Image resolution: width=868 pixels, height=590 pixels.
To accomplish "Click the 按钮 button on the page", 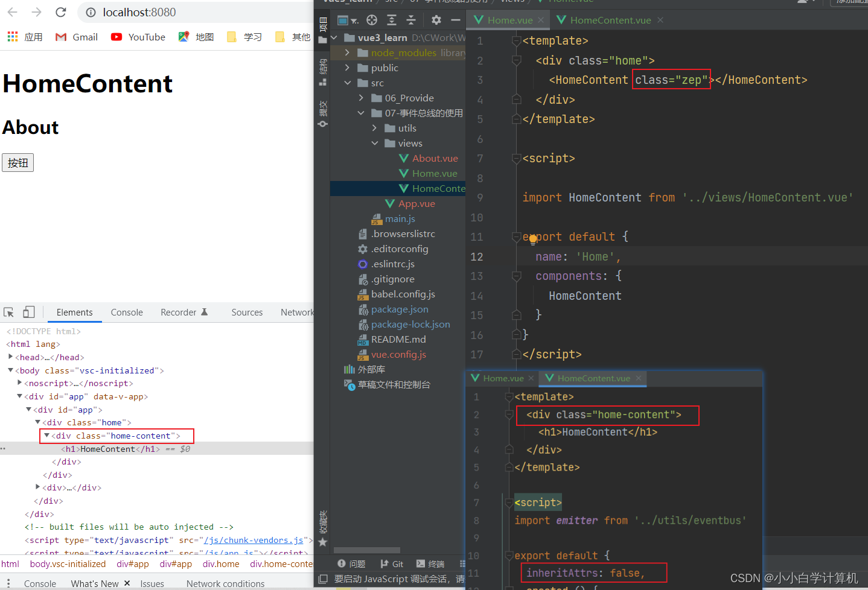I will pyautogui.click(x=18, y=163).
